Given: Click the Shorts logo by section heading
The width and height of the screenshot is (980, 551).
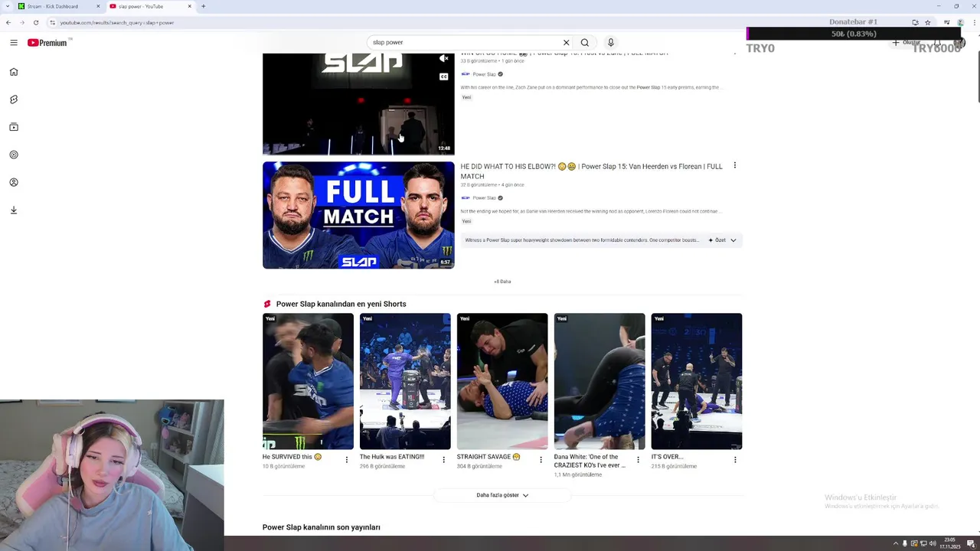Looking at the screenshot, I should pos(267,304).
